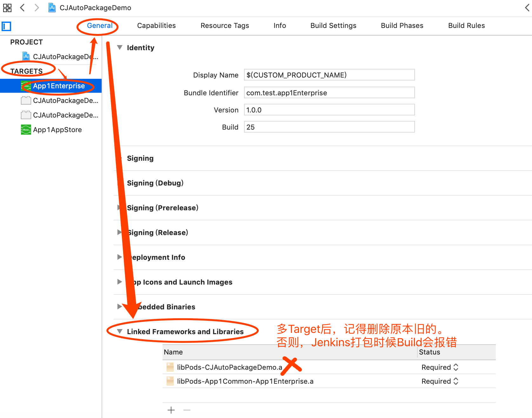Image resolution: width=532 pixels, height=418 pixels.
Task: Open the Capabilities tab
Action: (x=156, y=25)
